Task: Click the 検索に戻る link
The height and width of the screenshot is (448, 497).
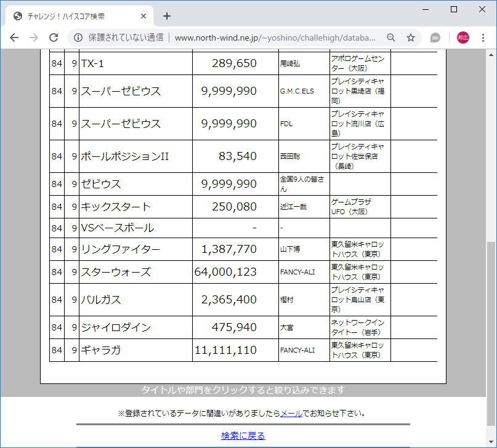Action: [x=243, y=436]
